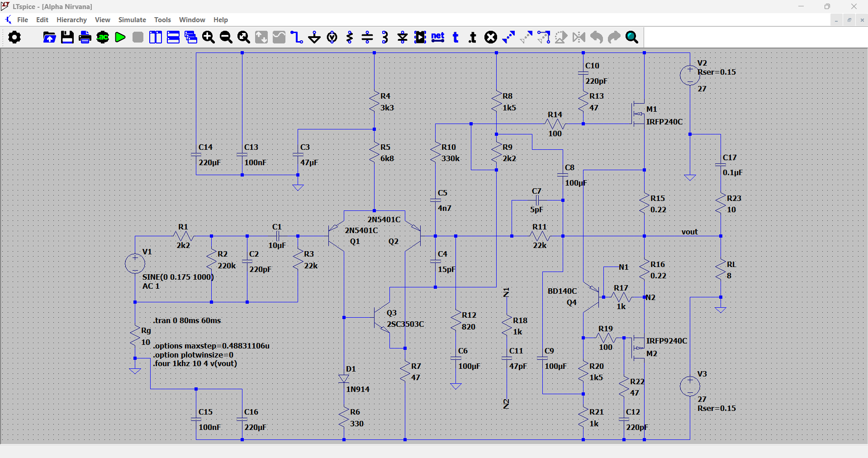
Task: Open the Component picker icon
Action: point(420,37)
